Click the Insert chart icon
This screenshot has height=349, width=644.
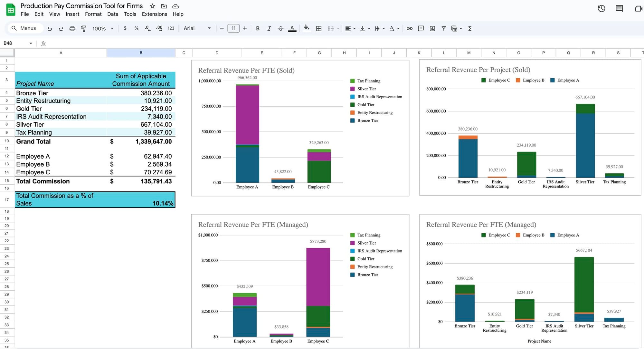(432, 28)
